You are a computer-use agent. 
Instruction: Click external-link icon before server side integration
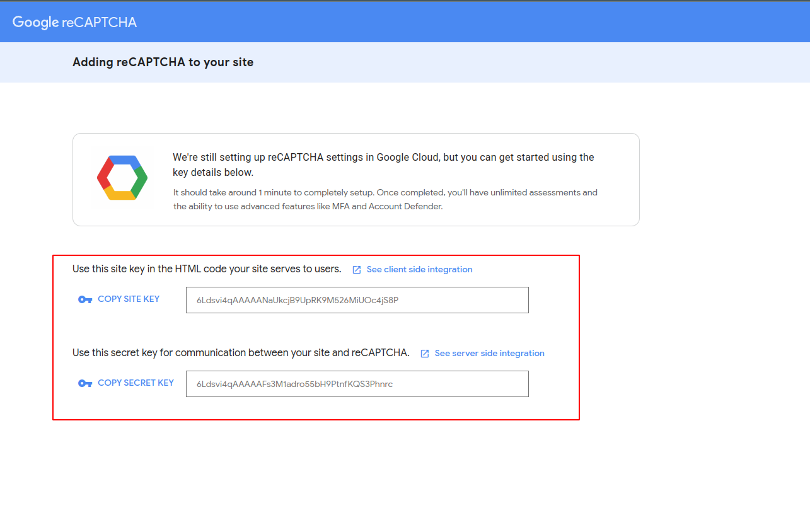(425, 354)
